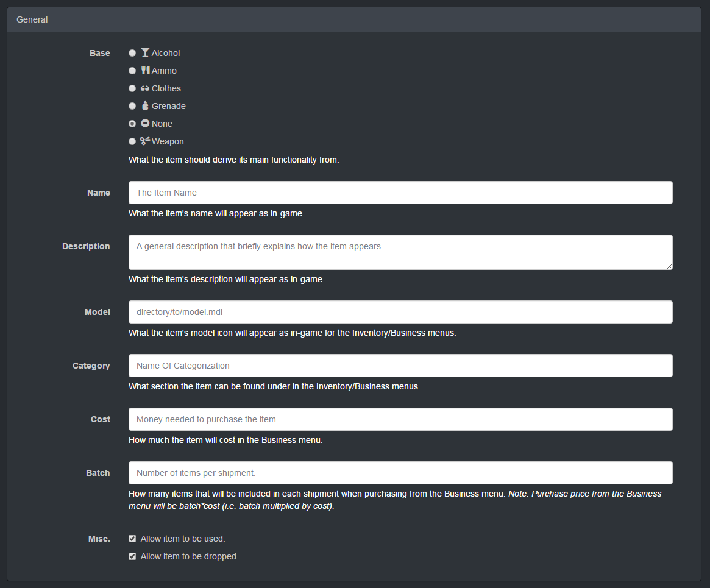The image size is (710, 588).
Task: Click the Batch number input field
Action: [x=400, y=473]
